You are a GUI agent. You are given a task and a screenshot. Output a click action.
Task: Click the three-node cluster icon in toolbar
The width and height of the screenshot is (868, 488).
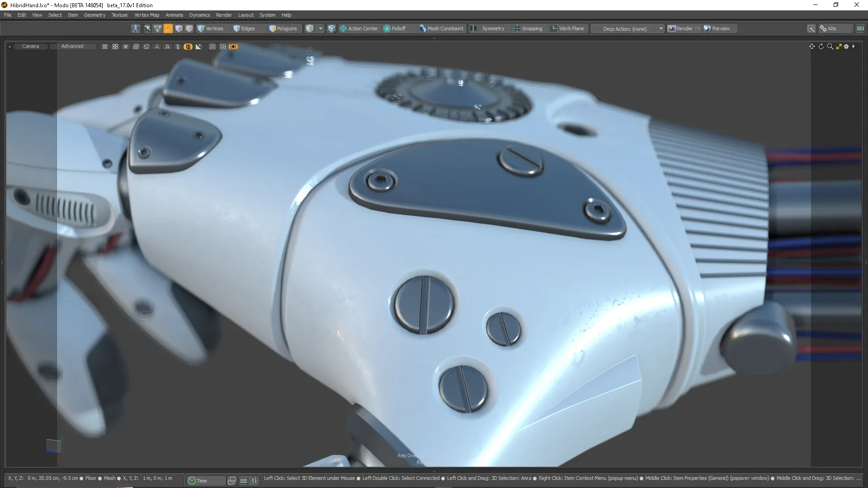(158, 28)
